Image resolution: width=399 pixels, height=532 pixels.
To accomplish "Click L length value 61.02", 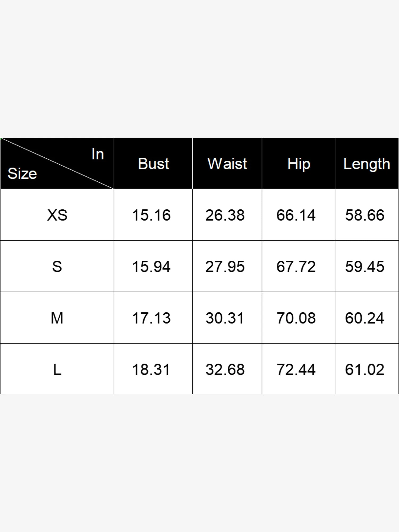I will pos(365,370).
